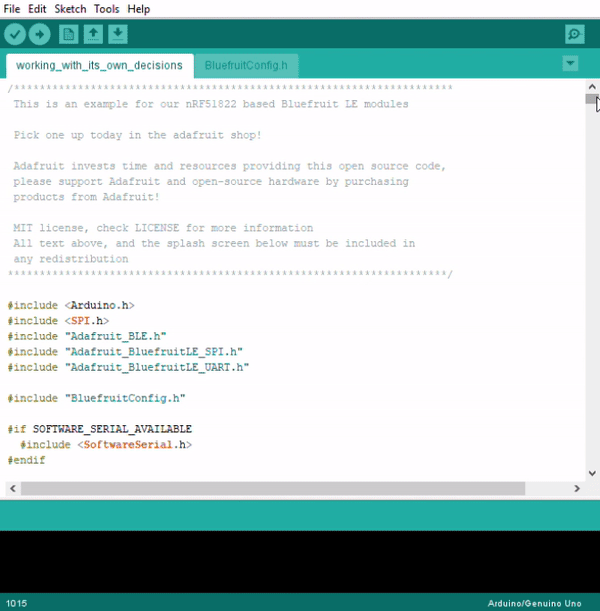600x611 pixels.
Task: Open the File menu
Action: 12,9
